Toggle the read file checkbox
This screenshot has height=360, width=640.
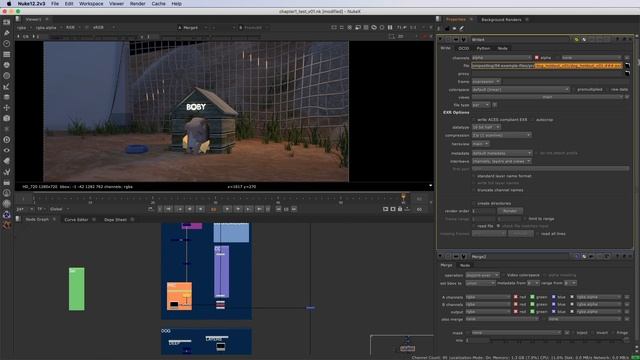[474, 226]
